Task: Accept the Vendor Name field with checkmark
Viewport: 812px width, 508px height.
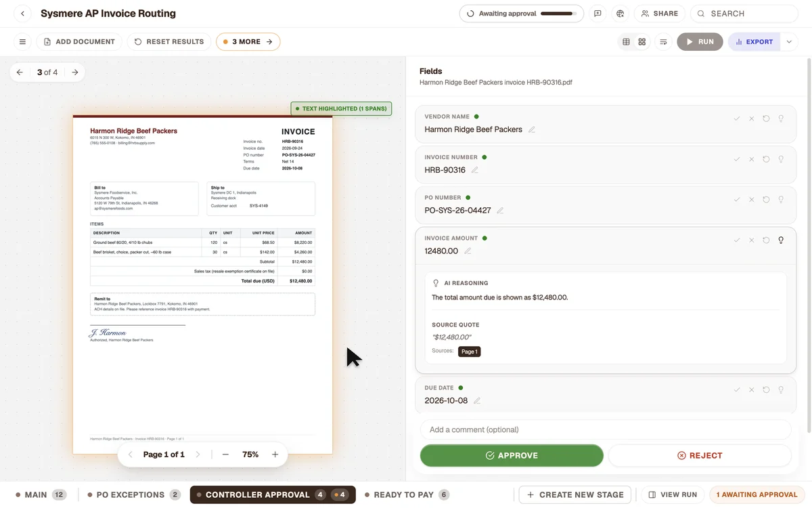Action: pos(737,119)
